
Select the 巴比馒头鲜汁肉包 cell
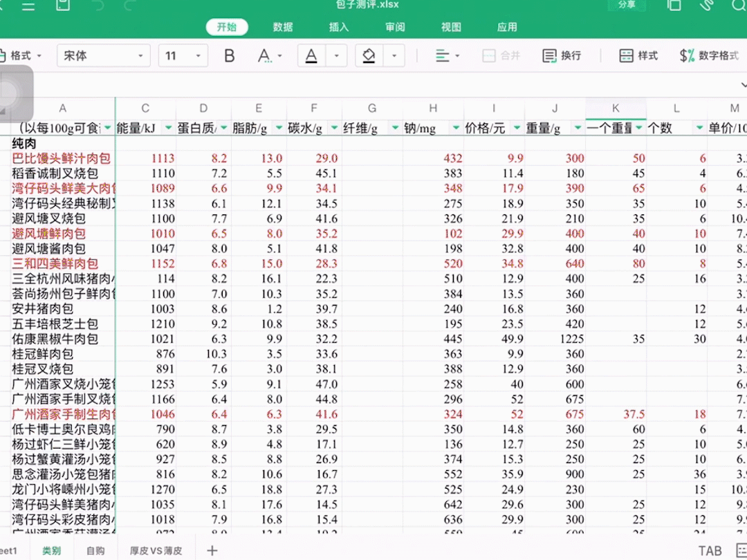pos(62,158)
